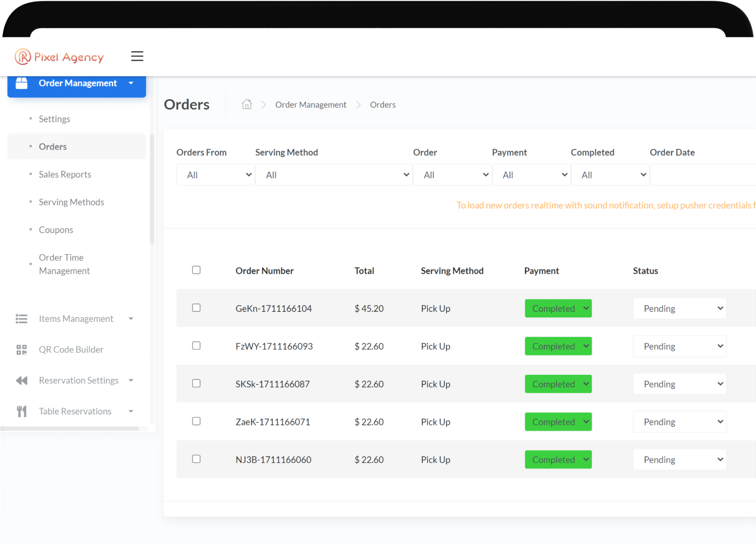This screenshot has width=756, height=544.
Task: Click the Payment column header in table
Action: point(542,270)
